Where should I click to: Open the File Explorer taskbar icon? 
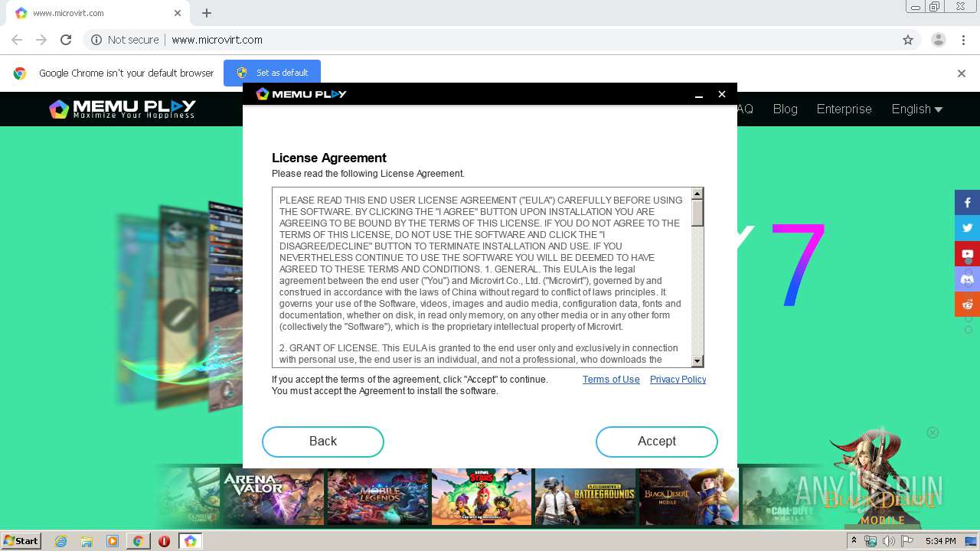pos(87,541)
